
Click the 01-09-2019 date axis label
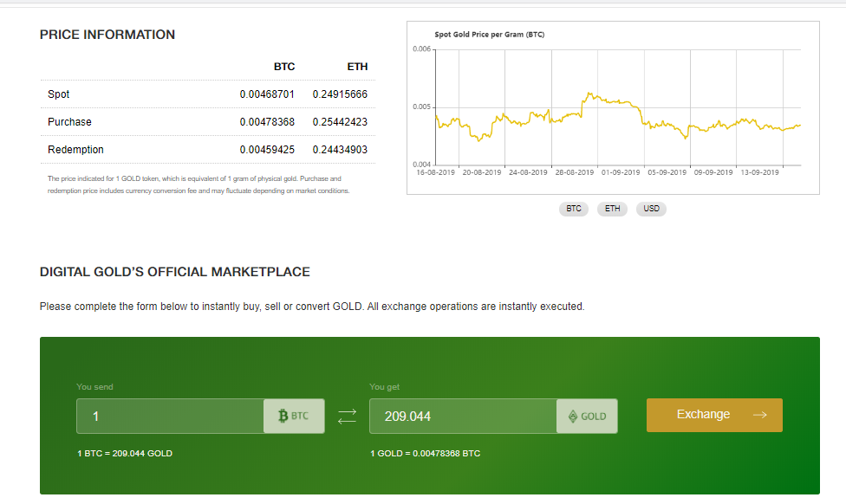621,172
